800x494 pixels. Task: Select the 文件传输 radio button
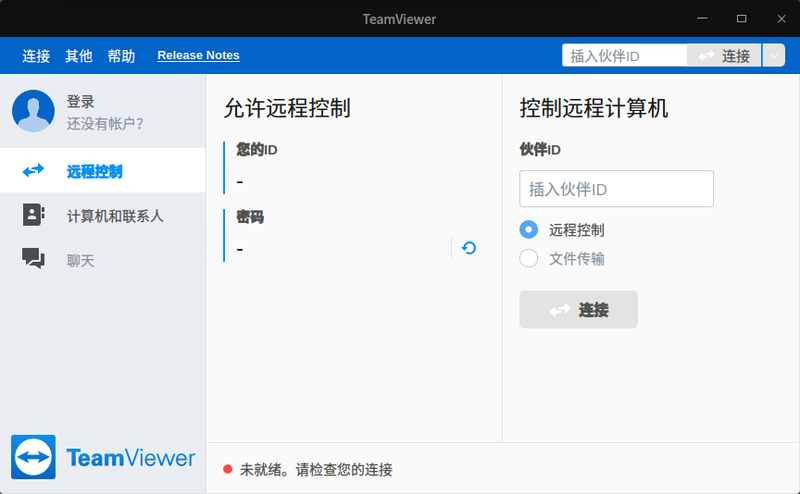coord(529,259)
